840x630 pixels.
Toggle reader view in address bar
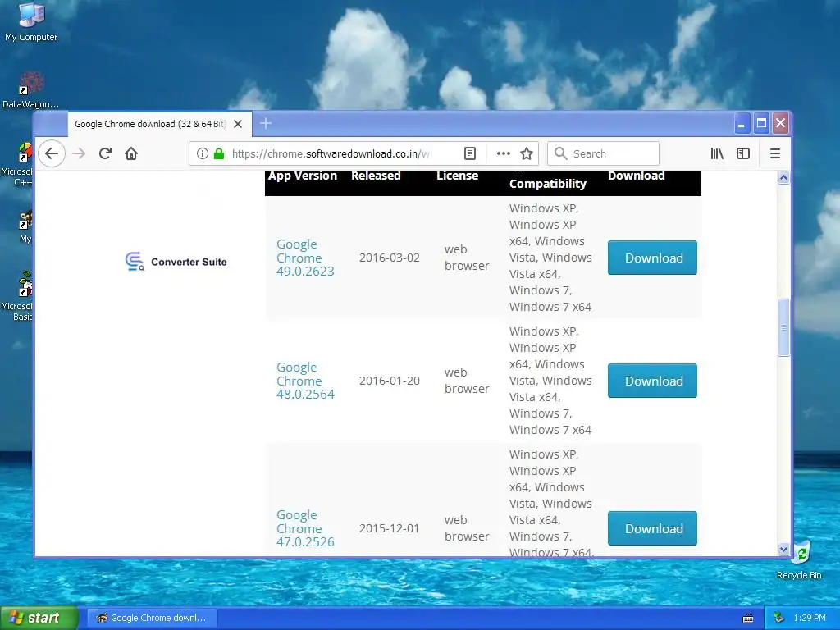[x=470, y=153]
